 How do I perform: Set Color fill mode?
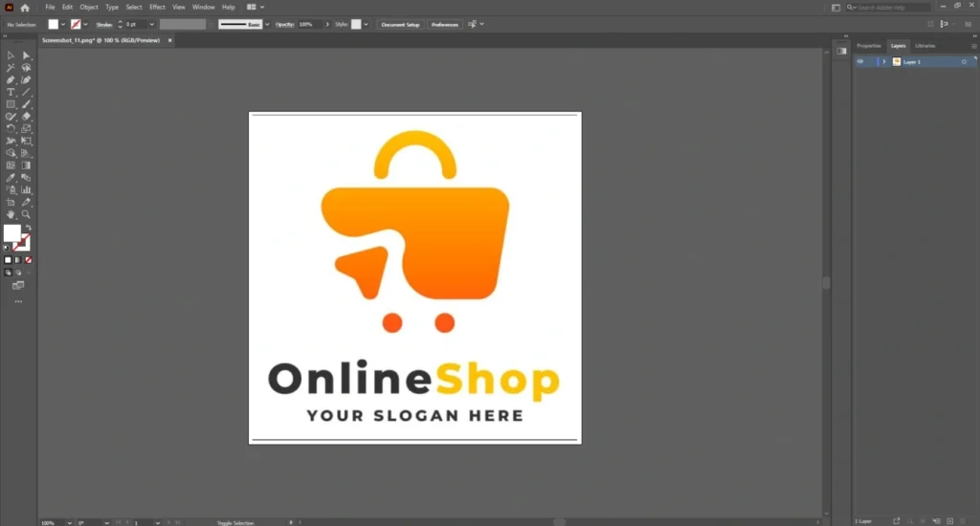pos(8,260)
